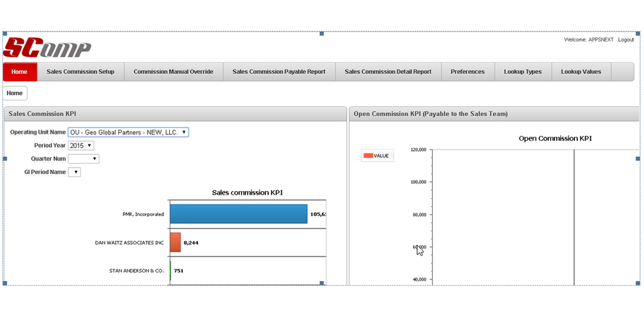Click the VALUE legend color swatch
The image size is (644, 322).
coord(368,155)
